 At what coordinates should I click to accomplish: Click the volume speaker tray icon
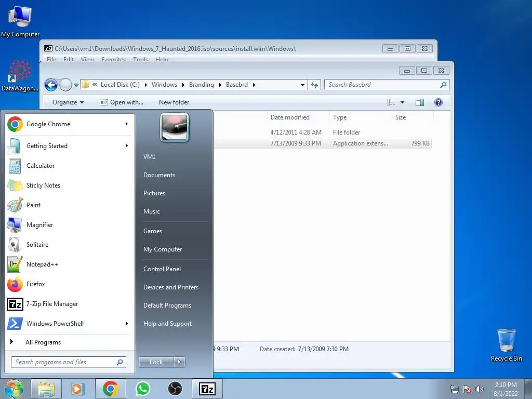point(480,389)
